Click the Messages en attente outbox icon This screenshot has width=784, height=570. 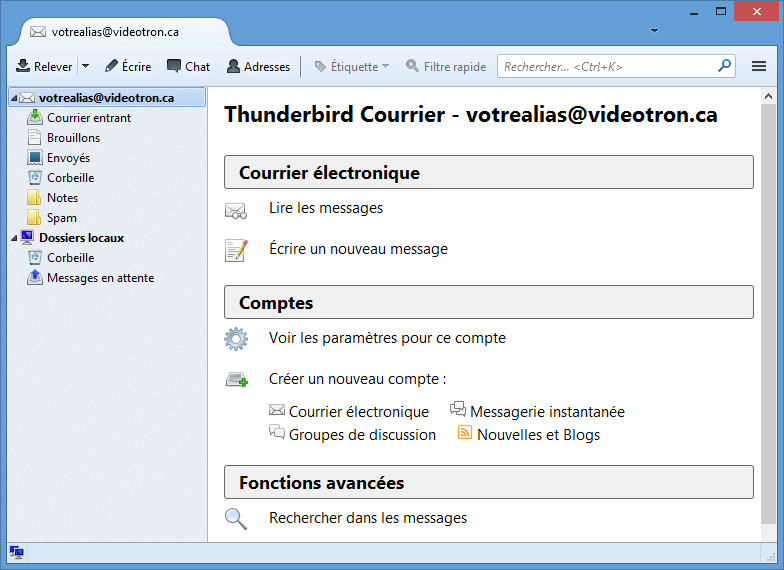point(34,277)
